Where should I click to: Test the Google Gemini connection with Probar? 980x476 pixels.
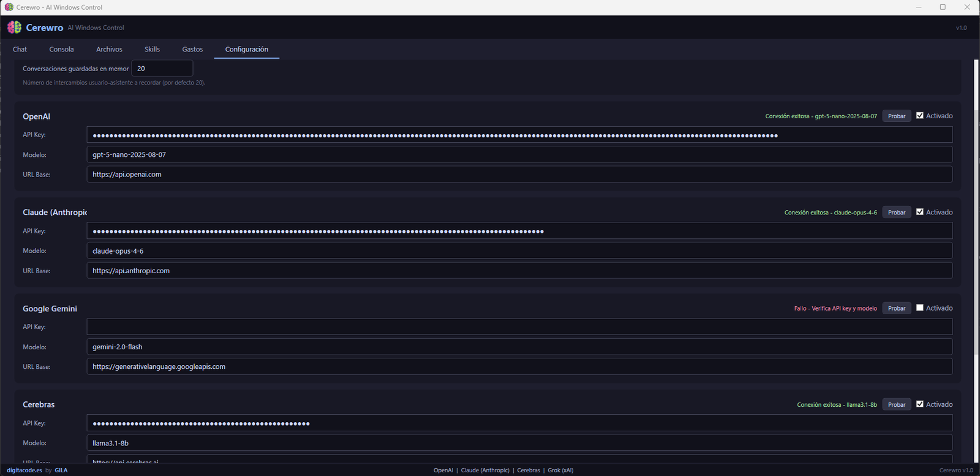896,309
